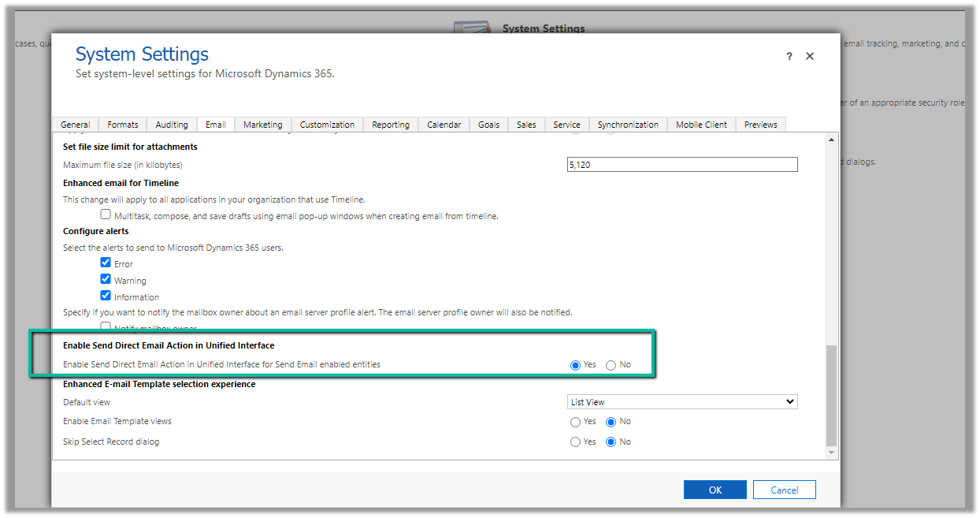Open the Mobile Client tab

coord(701,125)
